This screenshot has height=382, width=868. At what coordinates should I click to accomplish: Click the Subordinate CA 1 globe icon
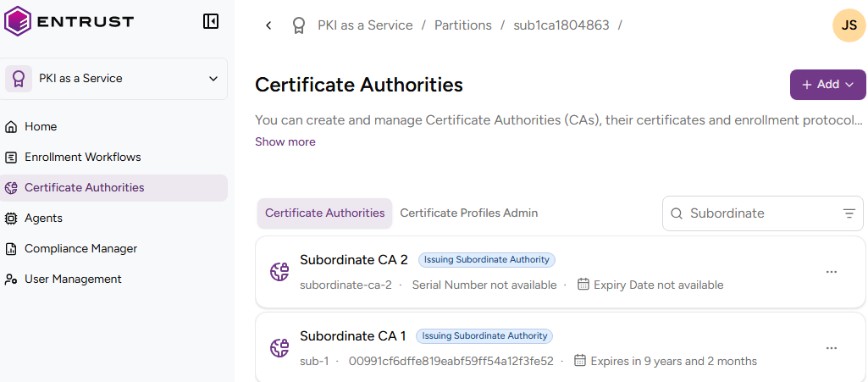click(279, 348)
